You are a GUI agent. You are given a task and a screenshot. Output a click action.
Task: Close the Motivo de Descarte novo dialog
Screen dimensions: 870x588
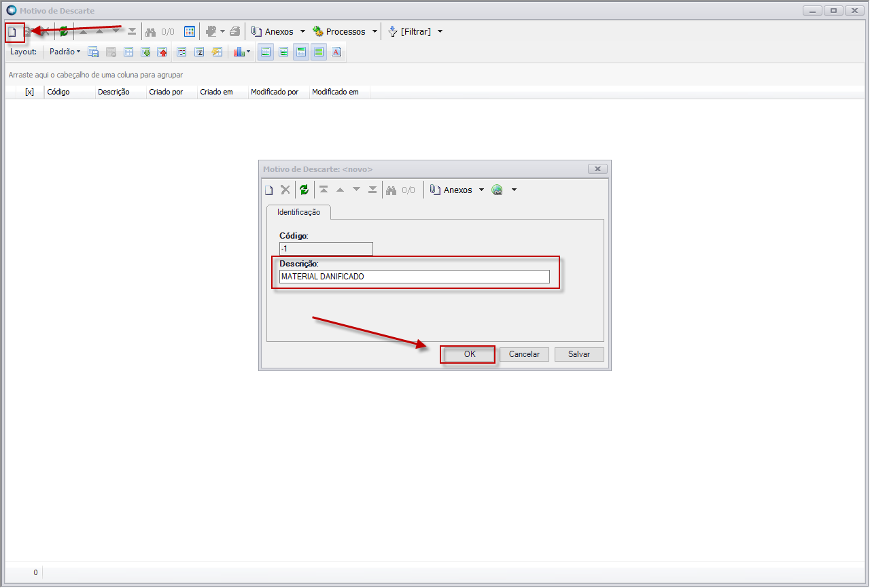click(597, 169)
